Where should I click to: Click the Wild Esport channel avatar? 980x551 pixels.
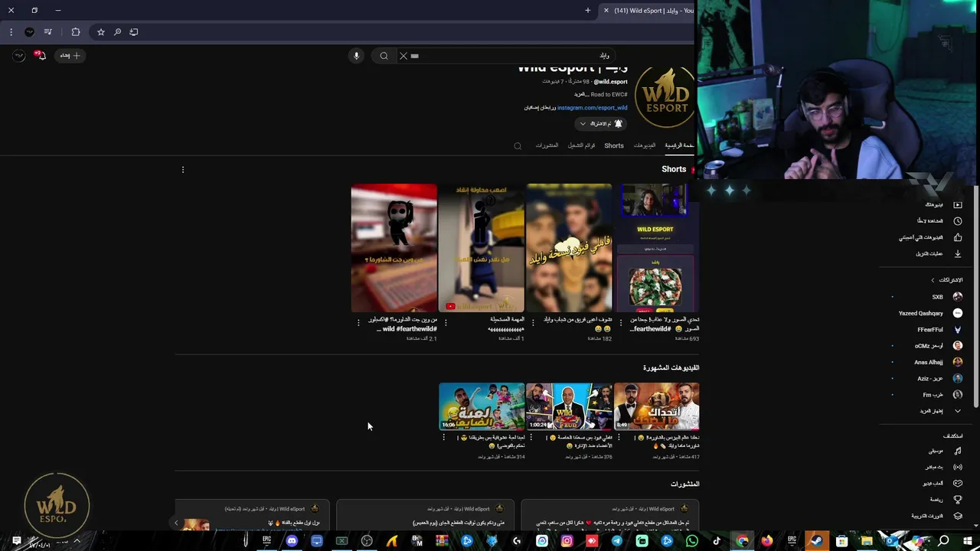pyautogui.click(x=665, y=96)
